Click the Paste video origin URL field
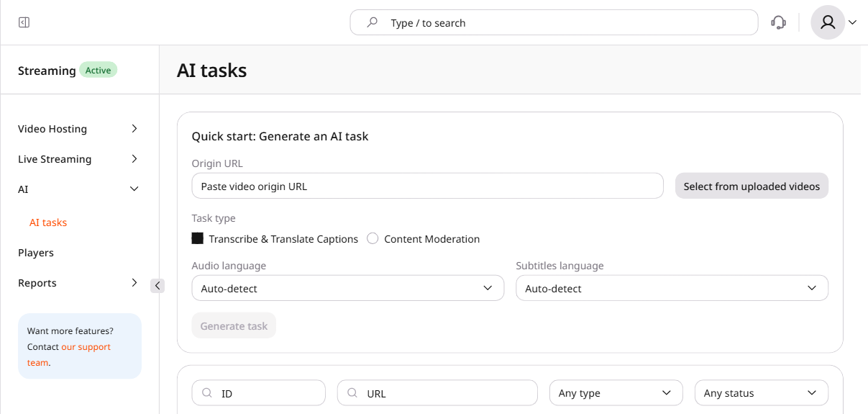Image resolution: width=868 pixels, height=414 pixels. pyautogui.click(x=427, y=186)
